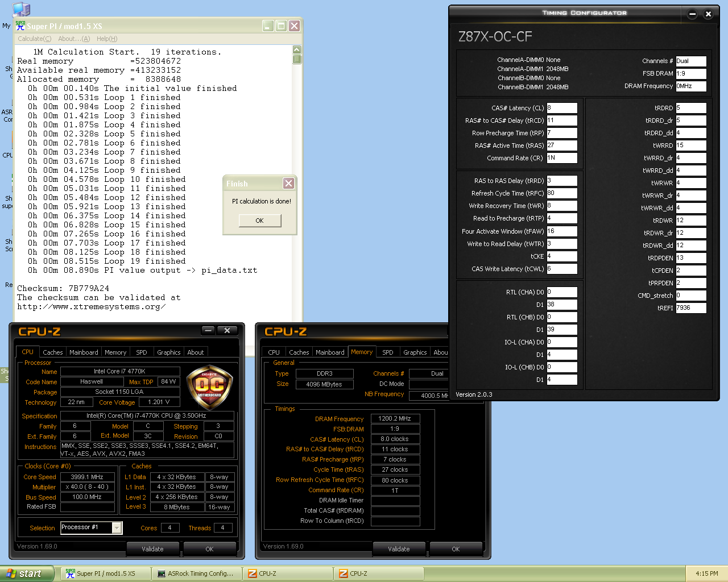Click Version 2.0.3 label in Timing Configurator
This screenshot has height=582, width=728.
click(x=474, y=394)
